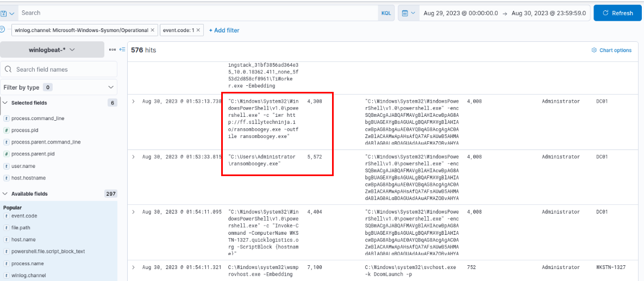The image size is (644, 281).
Task: Click PID value 4,308
Action: coord(314,101)
